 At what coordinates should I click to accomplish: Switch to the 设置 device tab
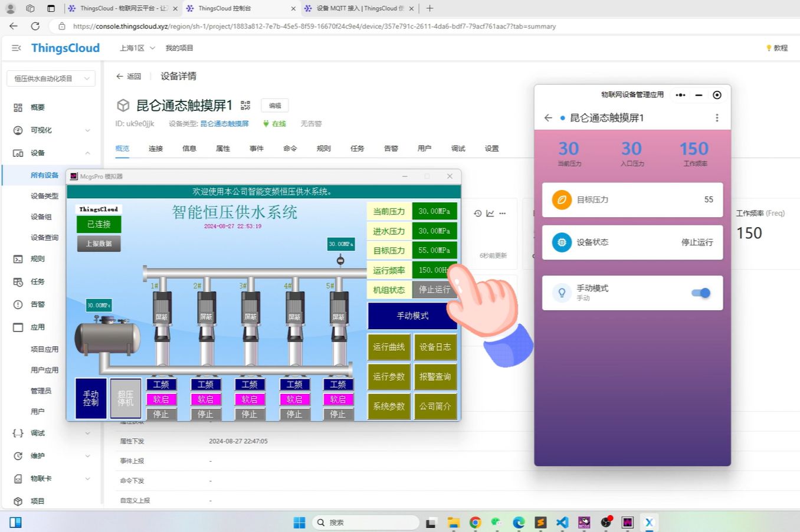(492, 149)
